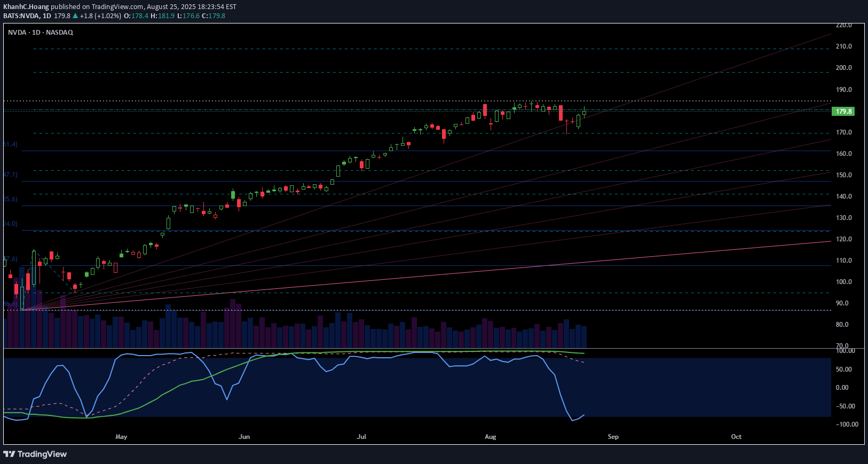Click the 130.0 price axis label
868x464 pixels.
point(844,218)
